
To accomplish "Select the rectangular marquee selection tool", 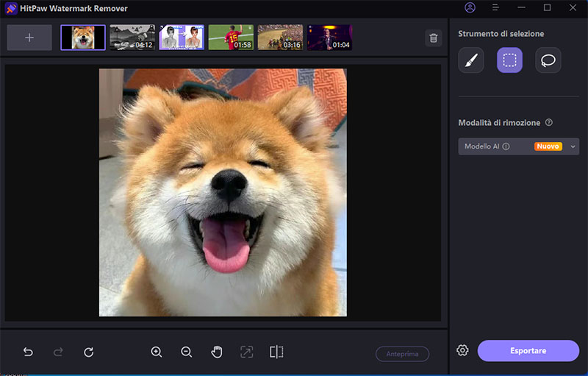I will click(x=509, y=60).
